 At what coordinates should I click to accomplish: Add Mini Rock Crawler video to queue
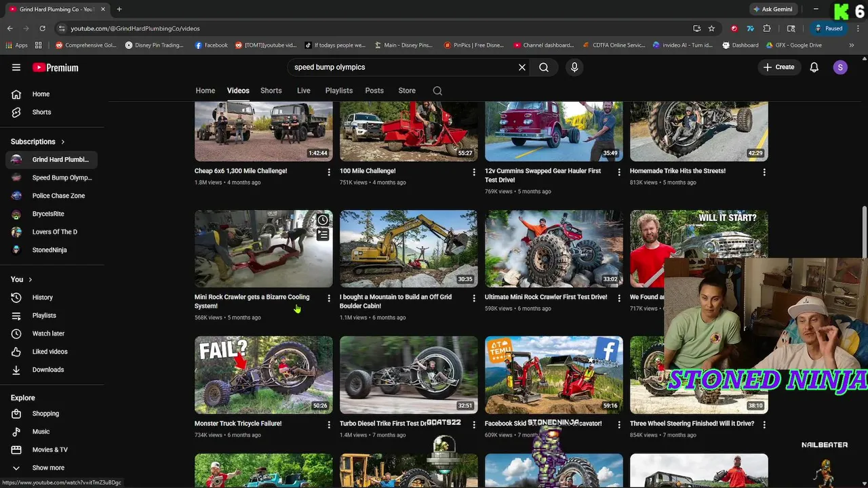[323, 235]
